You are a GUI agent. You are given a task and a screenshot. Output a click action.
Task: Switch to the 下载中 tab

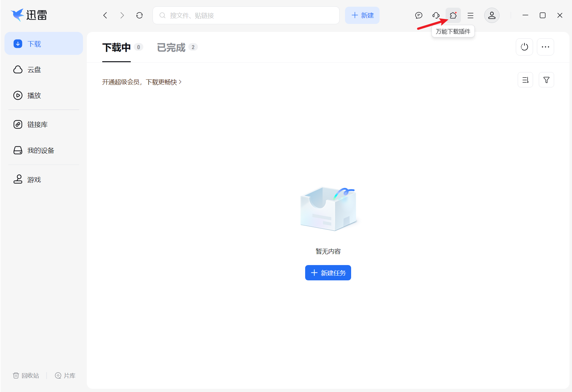click(117, 48)
